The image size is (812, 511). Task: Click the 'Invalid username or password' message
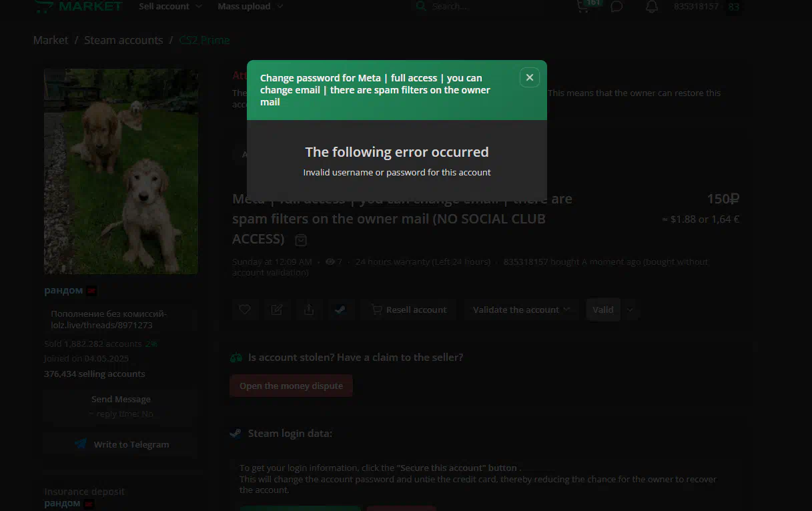[x=397, y=173]
